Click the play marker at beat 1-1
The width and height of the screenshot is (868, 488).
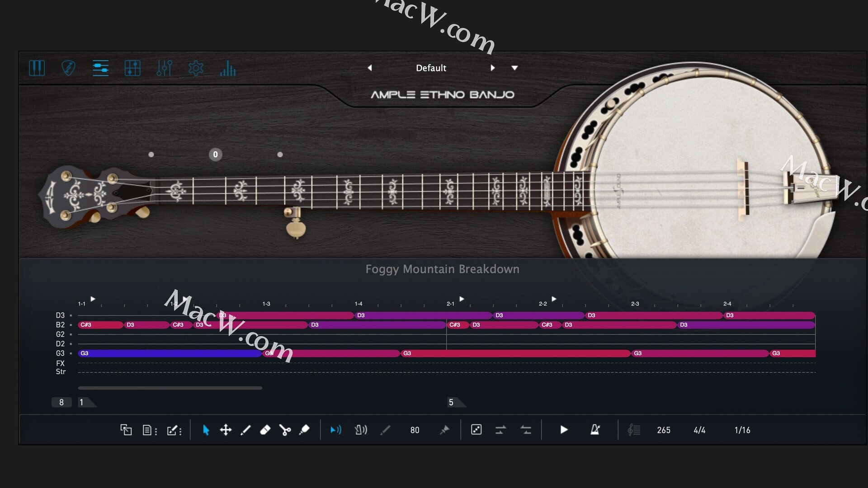pos(93,299)
